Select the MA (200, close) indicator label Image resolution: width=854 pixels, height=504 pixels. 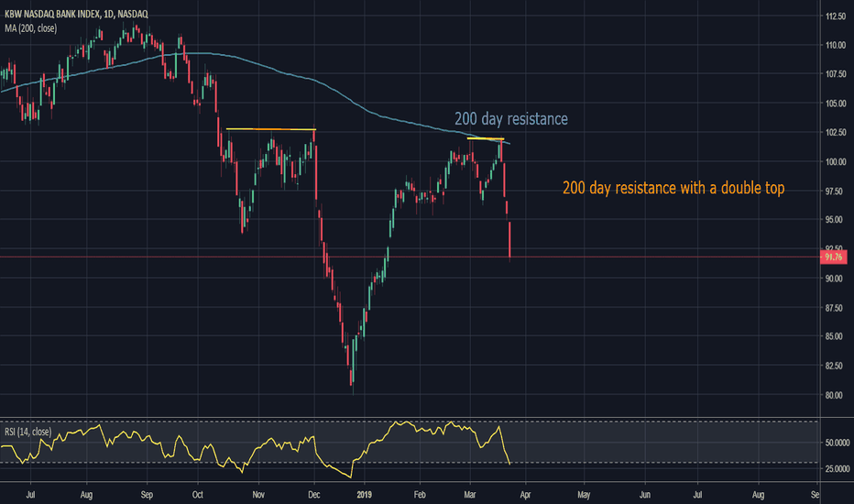tap(30, 27)
